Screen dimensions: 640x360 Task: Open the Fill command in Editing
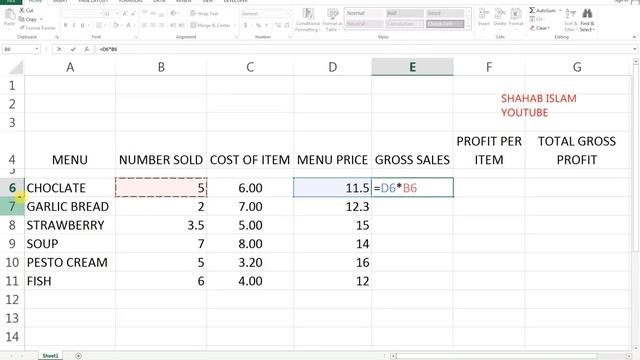click(538, 19)
